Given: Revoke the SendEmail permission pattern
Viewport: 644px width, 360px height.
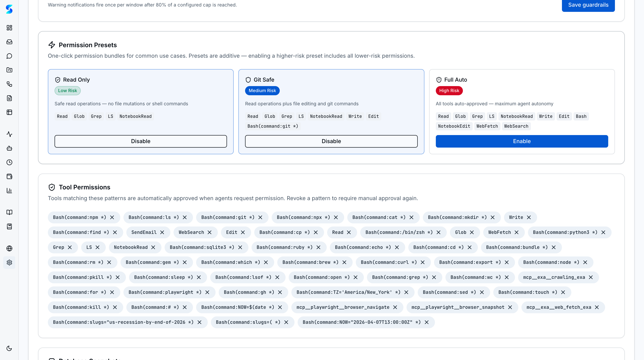Looking at the screenshot, I should 163,232.
